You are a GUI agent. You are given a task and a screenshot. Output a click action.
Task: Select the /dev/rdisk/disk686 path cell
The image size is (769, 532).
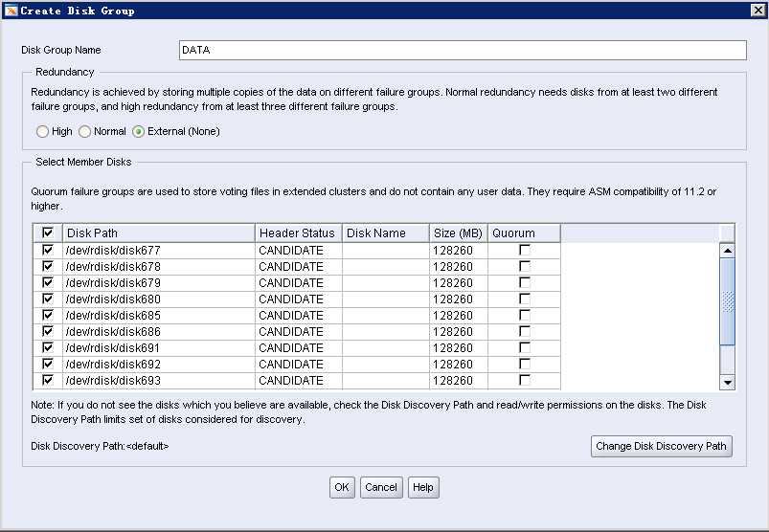tap(159, 332)
